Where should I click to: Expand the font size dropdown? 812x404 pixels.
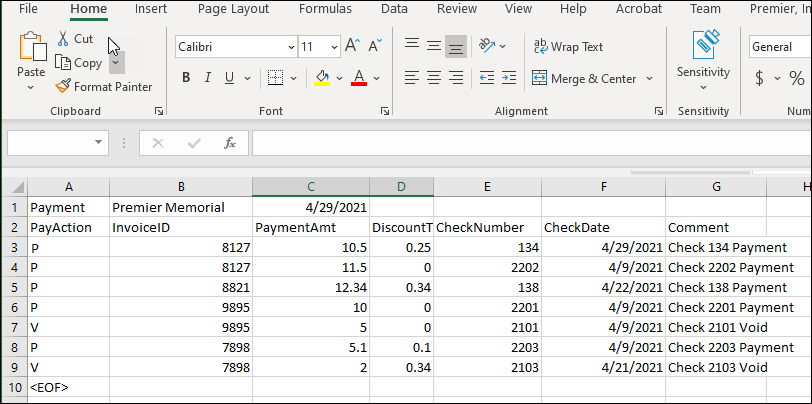[334, 46]
